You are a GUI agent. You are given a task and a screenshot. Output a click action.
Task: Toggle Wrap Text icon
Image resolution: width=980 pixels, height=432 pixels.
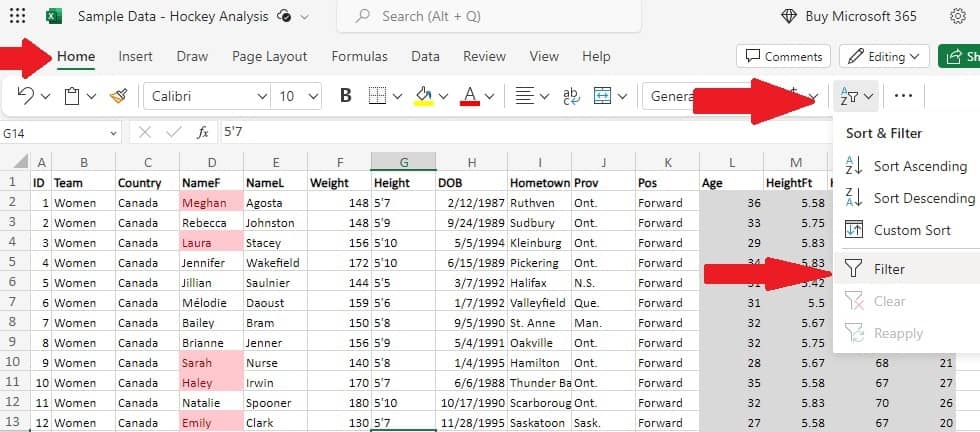pos(571,96)
